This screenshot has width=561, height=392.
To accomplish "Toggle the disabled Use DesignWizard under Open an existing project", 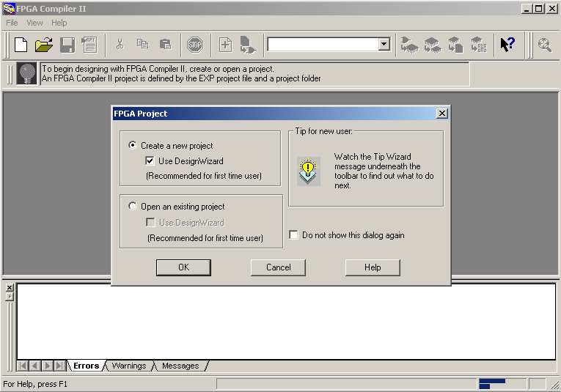I will [150, 222].
